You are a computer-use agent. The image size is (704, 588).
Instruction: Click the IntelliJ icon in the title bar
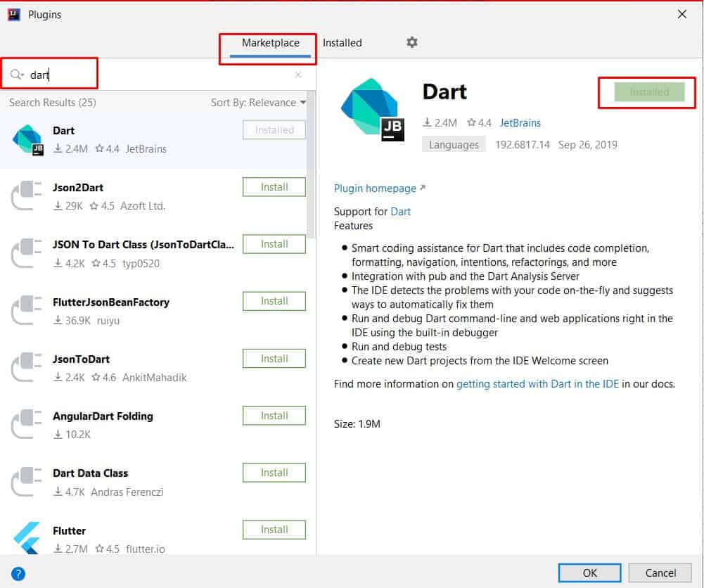[14, 14]
